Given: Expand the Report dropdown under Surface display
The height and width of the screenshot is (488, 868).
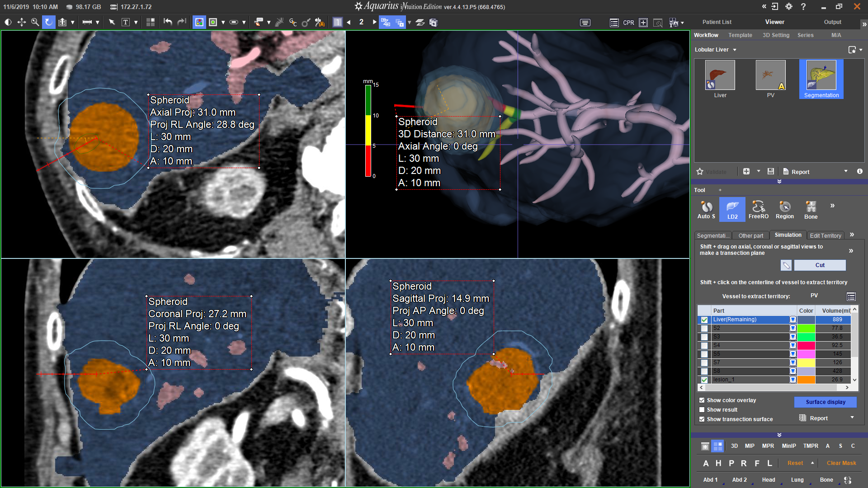Looking at the screenshot, I should (852, 418).
